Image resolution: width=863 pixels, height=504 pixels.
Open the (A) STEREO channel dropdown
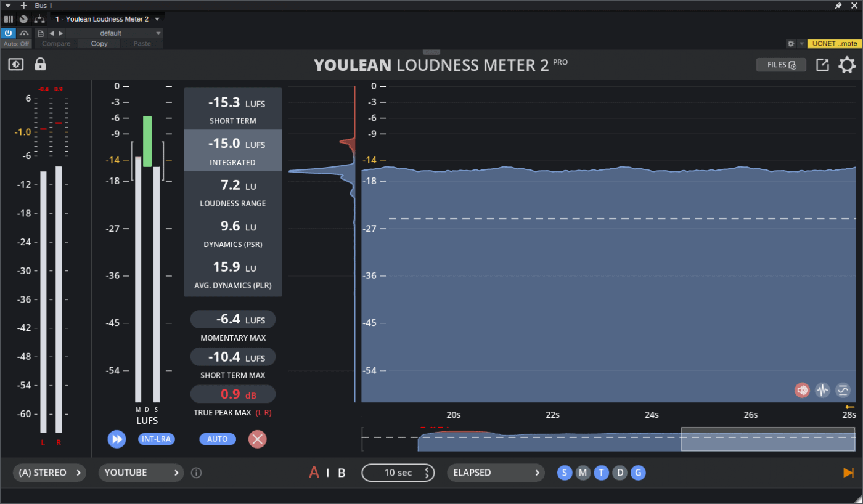[x=49, y=473]
